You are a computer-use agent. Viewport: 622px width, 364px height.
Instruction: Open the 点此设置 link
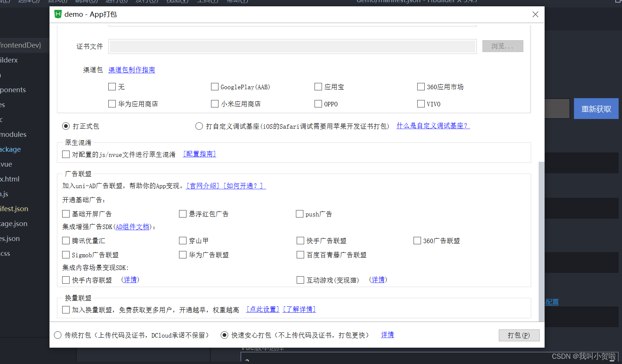tap(263, 309)
